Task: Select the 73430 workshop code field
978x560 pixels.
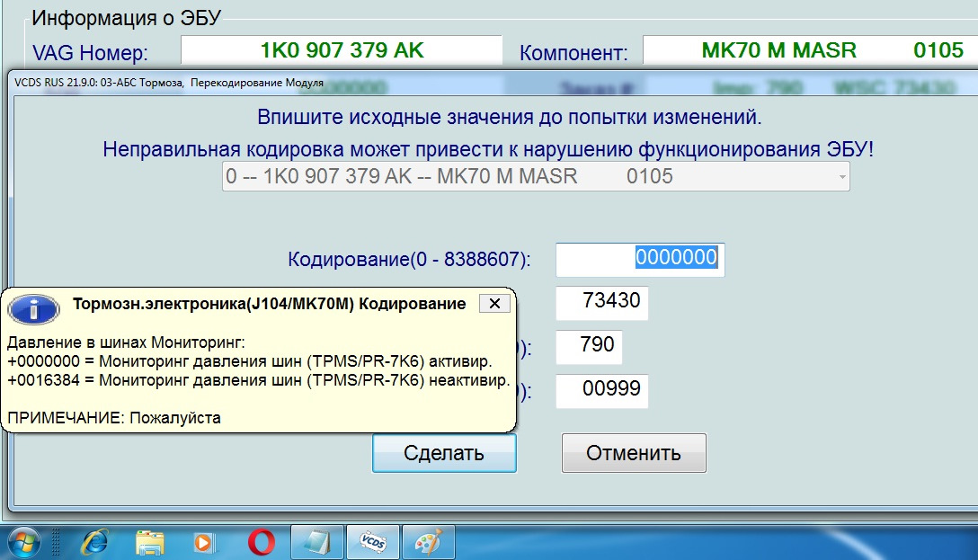Action: (x=602, y=302)
